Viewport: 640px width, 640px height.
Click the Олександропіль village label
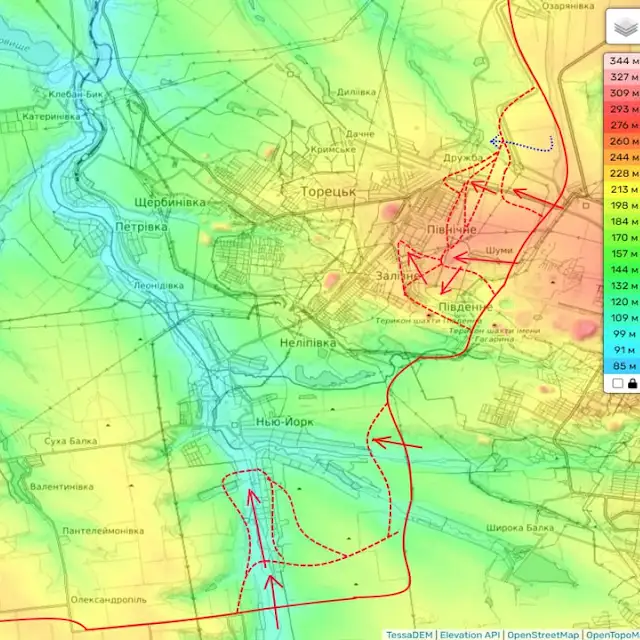coord(108,600)
